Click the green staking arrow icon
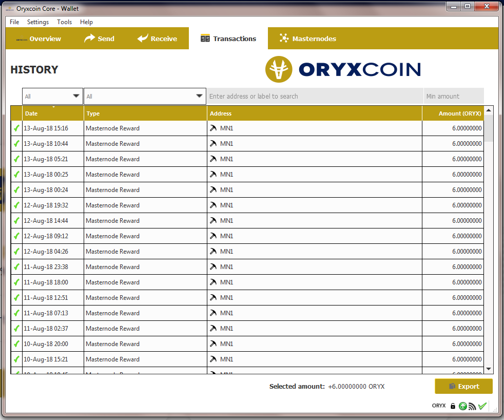Viewport: 504px width, 420px height. (463, 406)
